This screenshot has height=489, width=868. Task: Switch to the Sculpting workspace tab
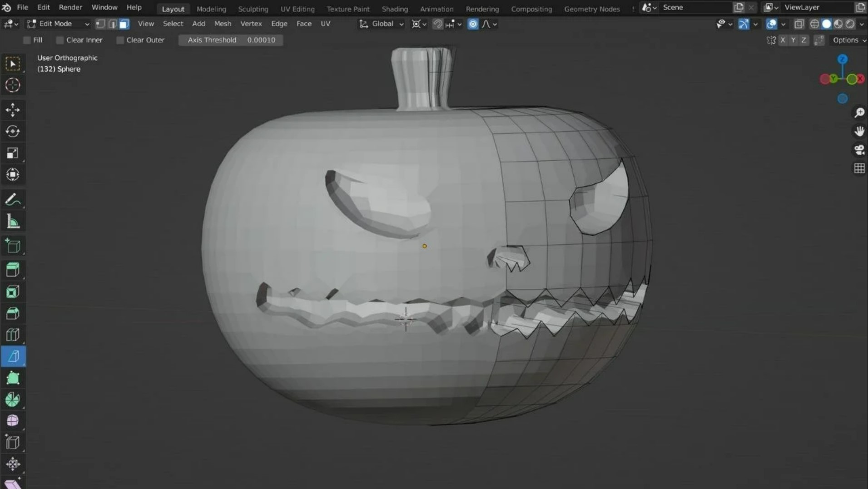click(x=253, y=9)
